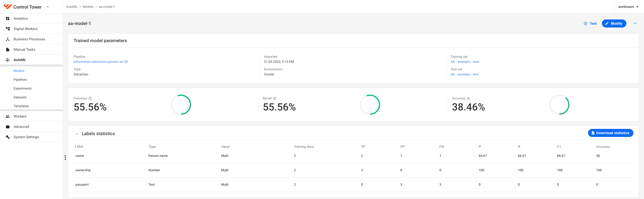Click the Digital Workers sidebar icon
The image size is (644, 199).
pos(8,29)
